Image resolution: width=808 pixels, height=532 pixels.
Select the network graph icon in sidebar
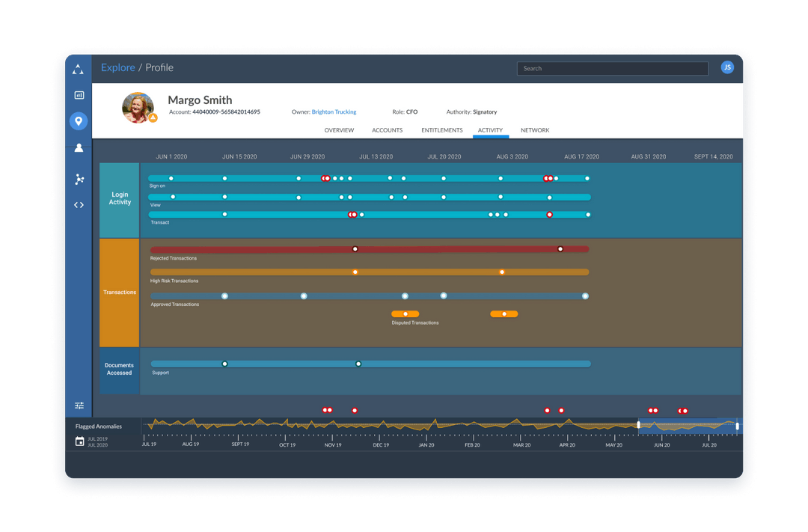(79, 179)
